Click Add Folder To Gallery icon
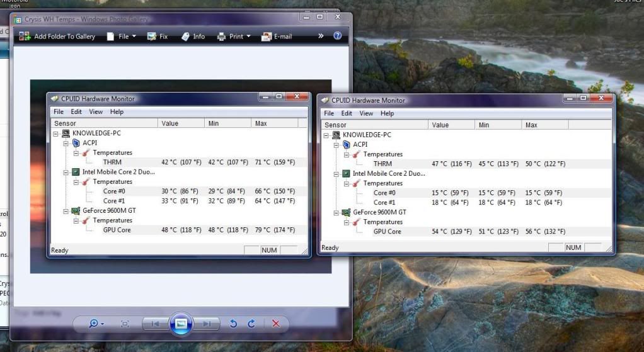This screenshot has height=352, width=644. 24,36
